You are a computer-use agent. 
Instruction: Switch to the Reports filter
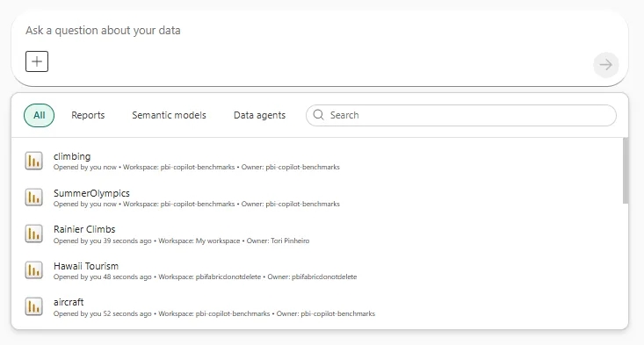(88, 115)
